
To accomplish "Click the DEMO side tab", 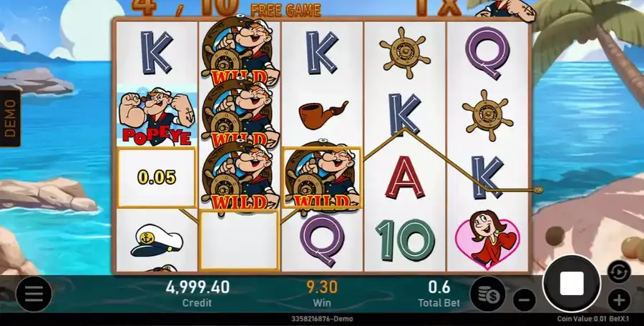I will pos(10,118).
